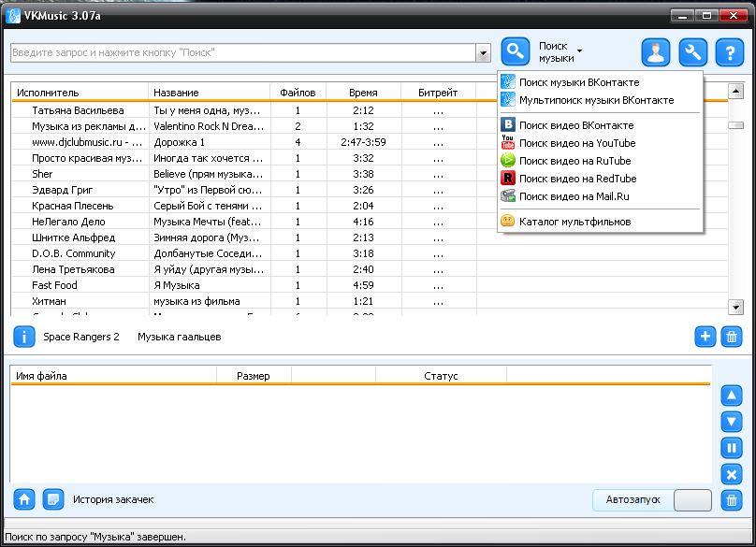Choose Поиск видео на RuTube

601,161
